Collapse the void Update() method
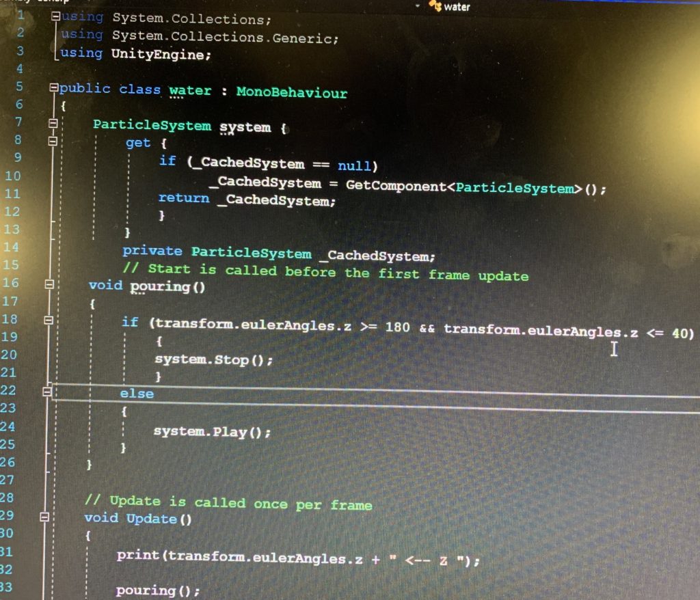 tap(44, 517)
